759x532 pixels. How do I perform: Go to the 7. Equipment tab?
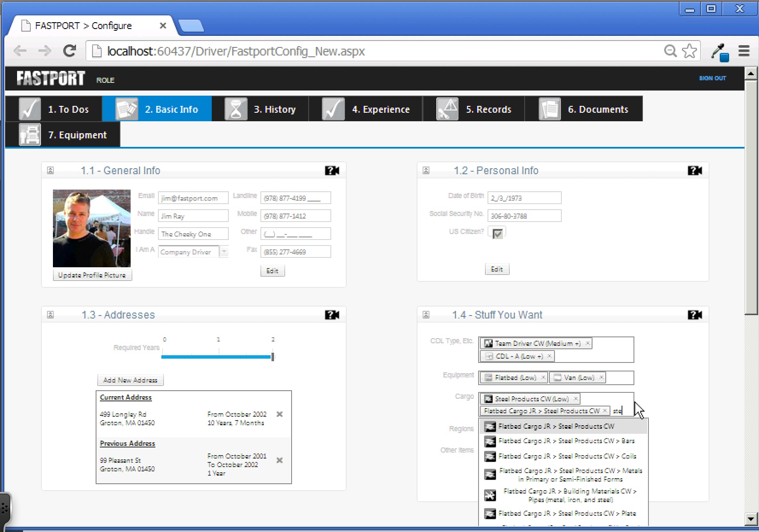point(63,134)
